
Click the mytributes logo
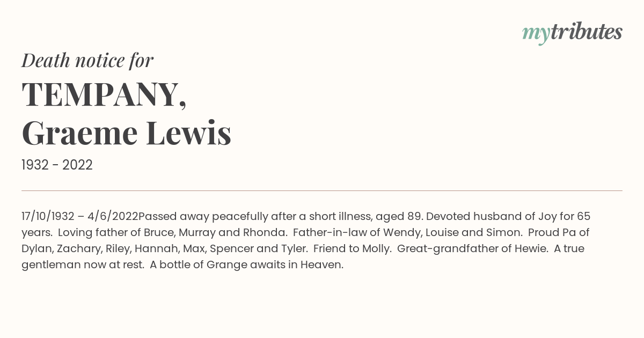(x=572, y=33)
